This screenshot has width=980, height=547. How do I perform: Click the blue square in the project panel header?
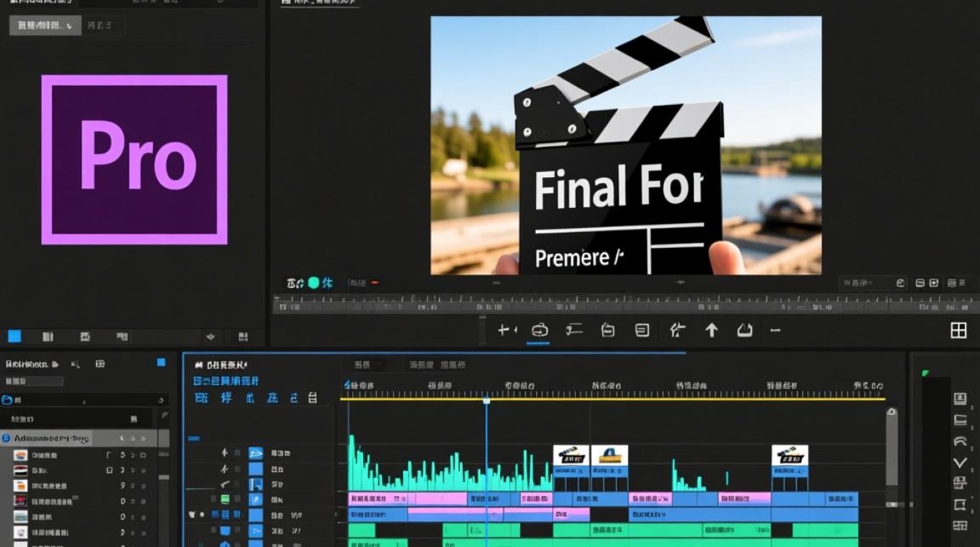tap(161, 362)
